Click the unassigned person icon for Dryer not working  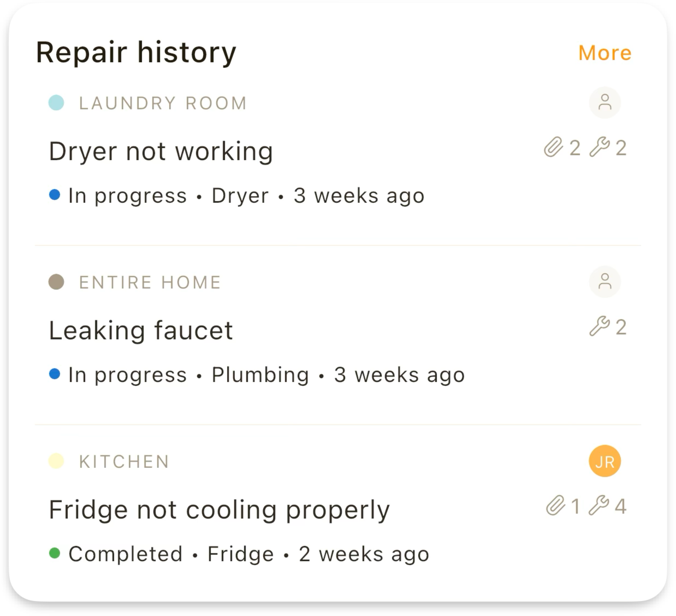coord(605,102)
